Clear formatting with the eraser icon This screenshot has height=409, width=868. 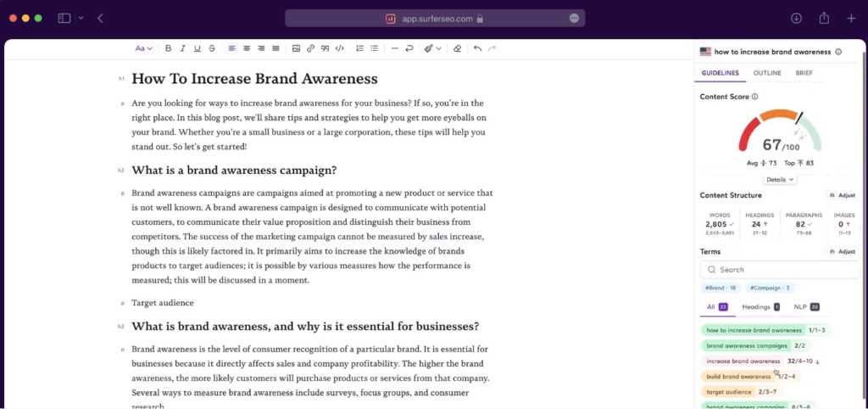(458, 48)
